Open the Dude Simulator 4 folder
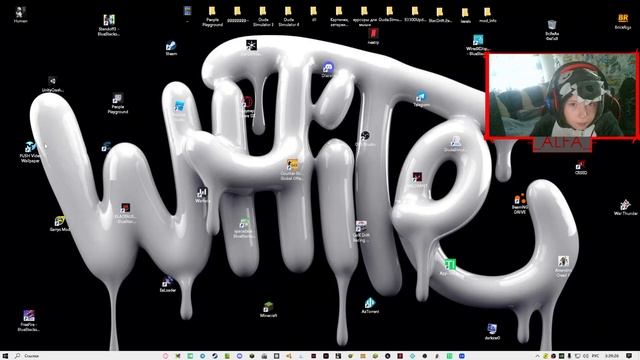The width and height of the screenshot is (640, 360). tap(289, 16)
